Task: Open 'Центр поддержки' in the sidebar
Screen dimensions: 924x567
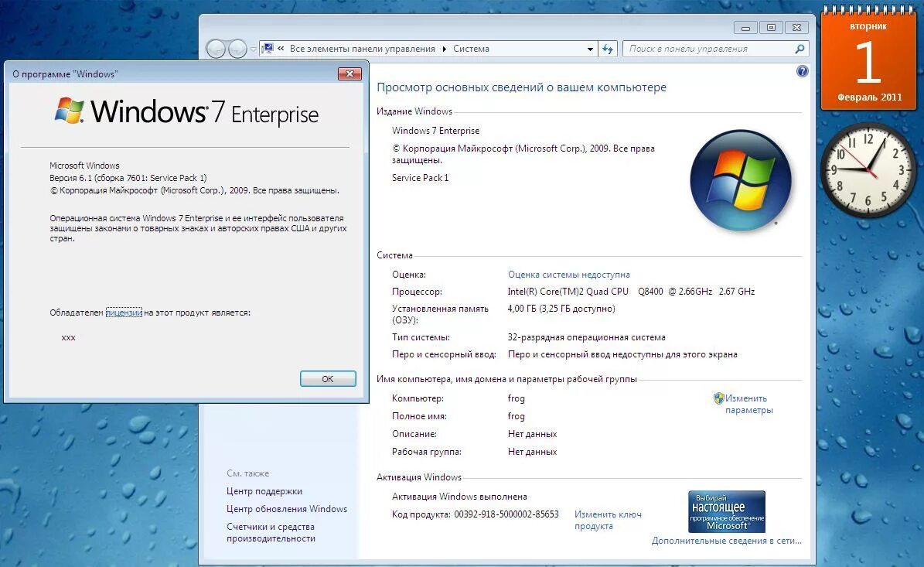Action: (264, 491)
